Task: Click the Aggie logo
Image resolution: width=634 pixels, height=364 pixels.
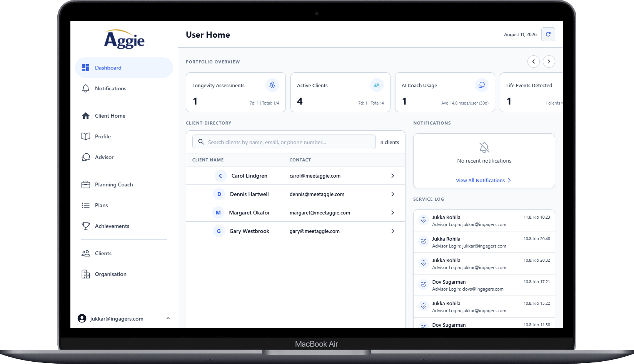Action: [x=124, y=39]
